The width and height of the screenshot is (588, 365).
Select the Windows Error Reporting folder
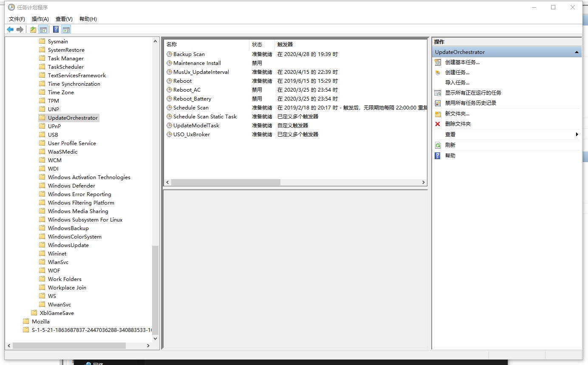click(79, 194)
